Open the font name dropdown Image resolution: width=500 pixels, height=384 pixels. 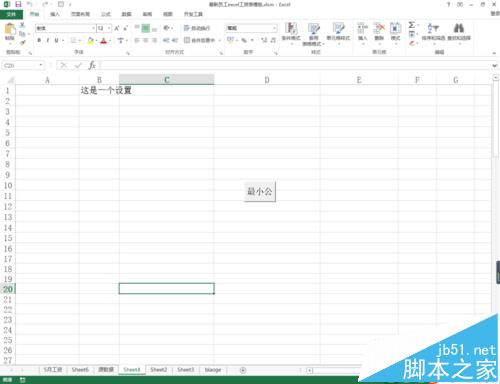[93, 28]
